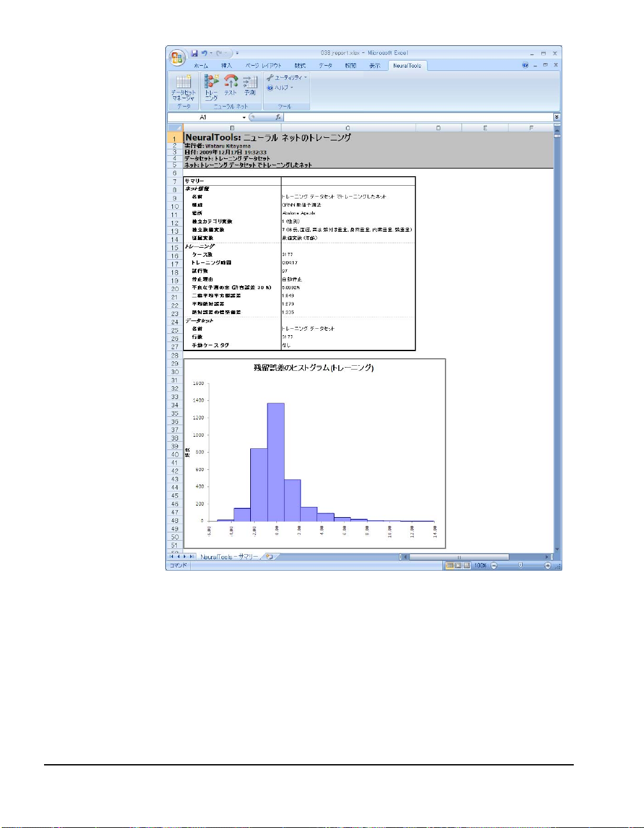Switch to the Review ribbon tab
This screenshot has height=828, width=644.
(x=350, y=66)
